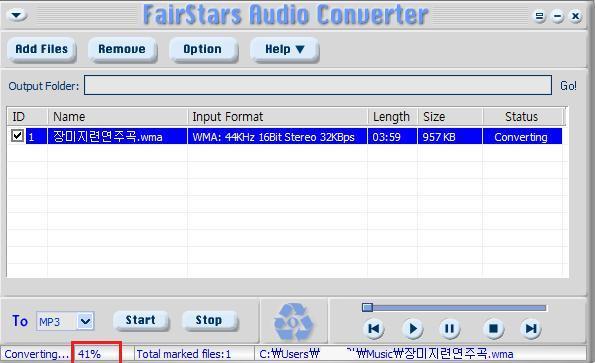This screenshot has width=595, height=363.
Task: Click the Go! link next to Output Folder
Action: 568,86
